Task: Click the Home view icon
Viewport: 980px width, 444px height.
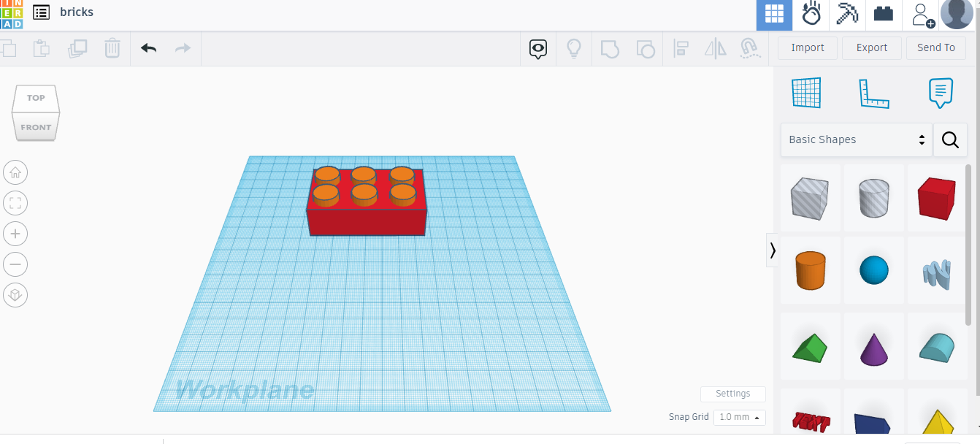Action: tap(15, 173)
